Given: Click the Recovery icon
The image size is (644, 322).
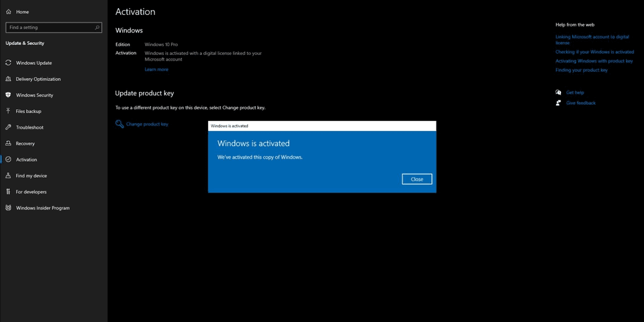Looking at the screenshot, I should click(8, 144).
